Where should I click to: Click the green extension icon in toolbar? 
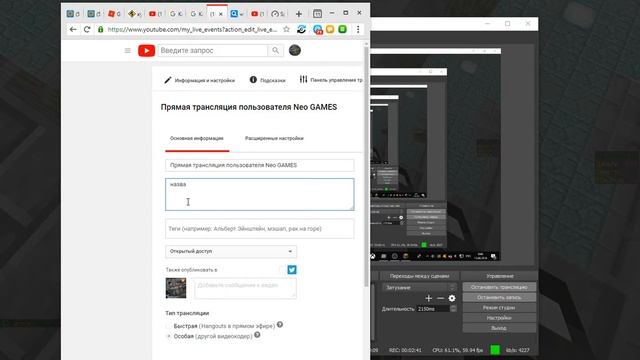click(x=342, y=29)
